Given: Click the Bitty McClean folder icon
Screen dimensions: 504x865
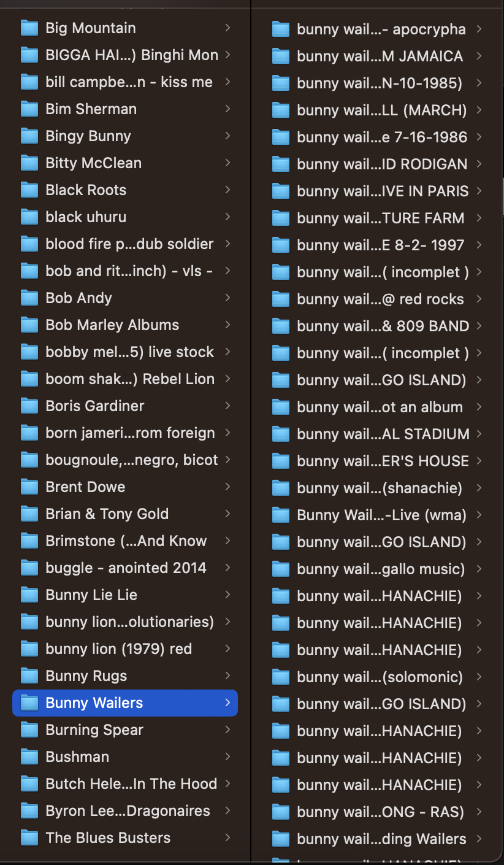Looking at the screenshot, I should (x=29, y=163).
